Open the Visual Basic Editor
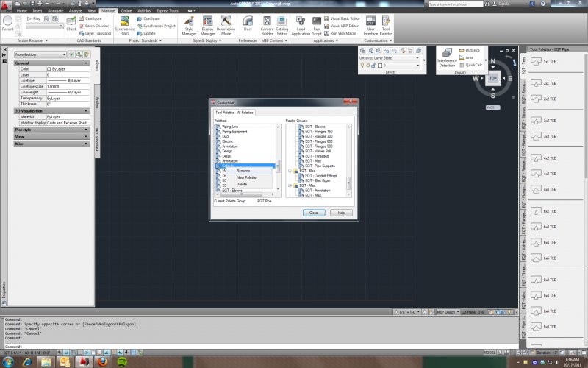This screenshot has height=368, width=588. pyautogui.click(x=342, y=18)
